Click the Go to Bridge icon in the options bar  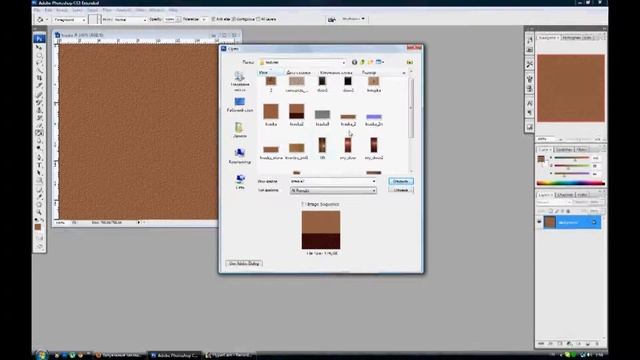[331, 19]
